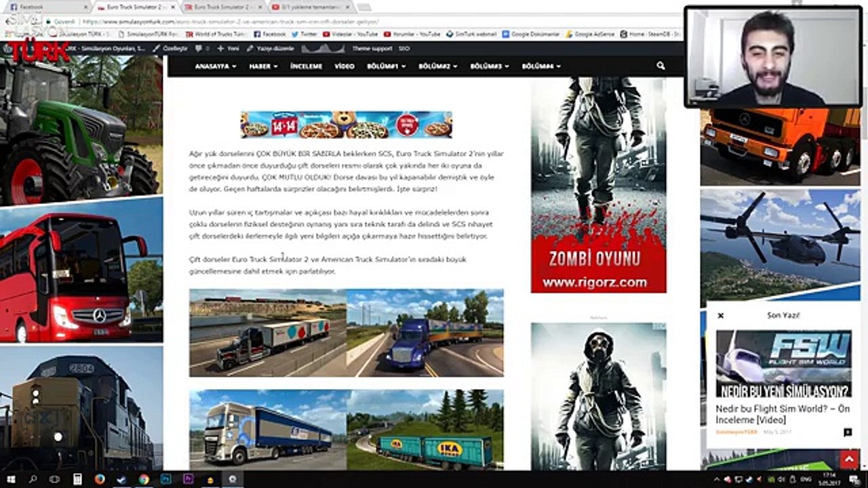Open the Google AdSense bookmark

(589, 34)
